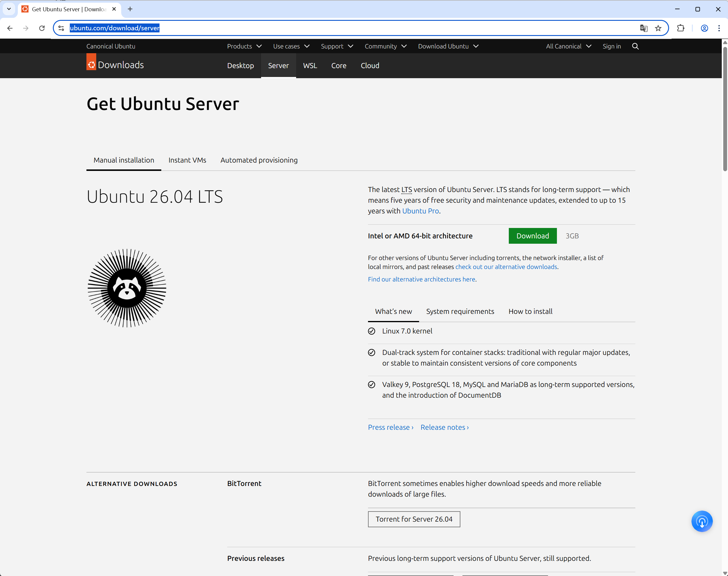Image resolution: width=728 pixels, height=576 pixels.
Task: Click the Google Translate icon in address bar
Action: coord(643,28)
